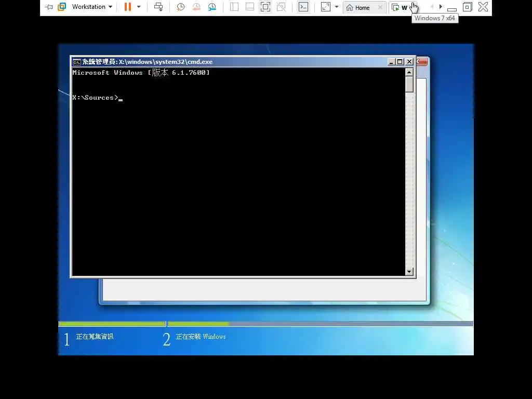Click the pin toolbar icon
The width and height of the screenshot is (532, 399).
[49, 7]
